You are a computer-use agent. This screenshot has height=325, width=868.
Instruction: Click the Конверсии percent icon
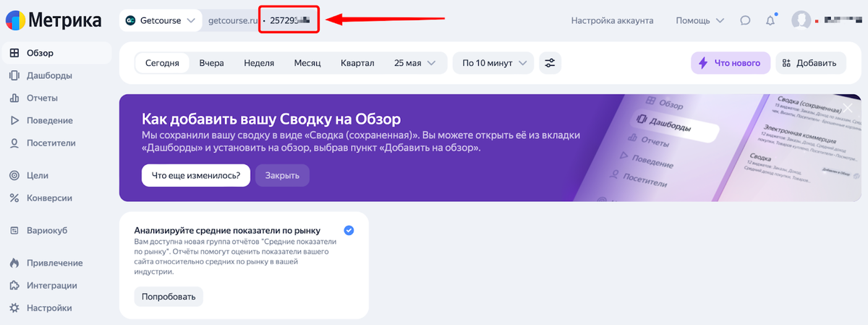tap(14, 198)
